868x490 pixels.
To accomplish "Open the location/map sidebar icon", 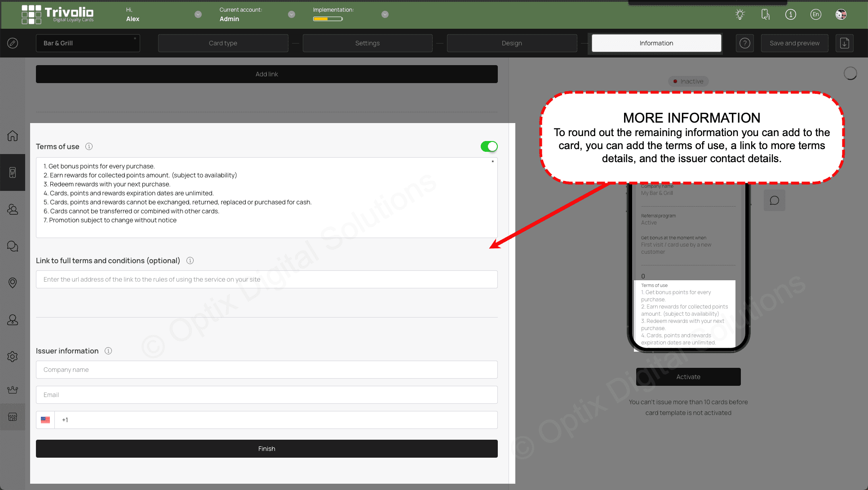I will [12, 283].
